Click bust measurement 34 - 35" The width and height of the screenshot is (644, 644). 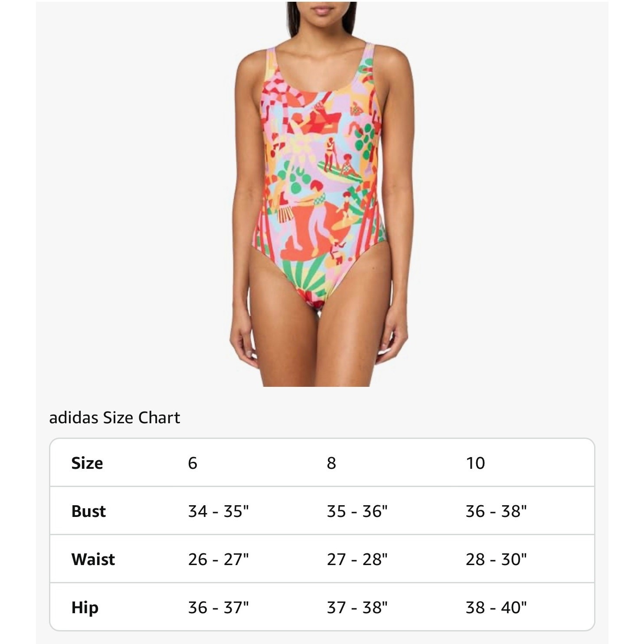coord(218,511)
